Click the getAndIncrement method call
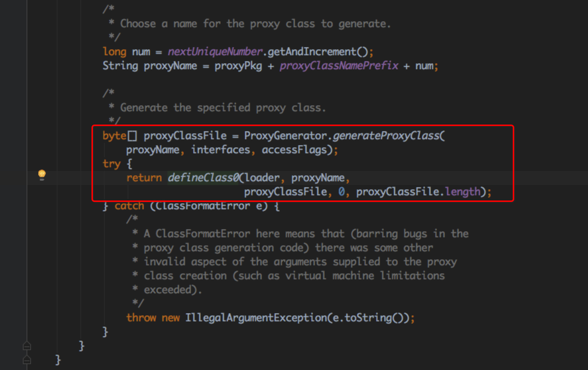 pyautogui.click(x=312, y=52)
